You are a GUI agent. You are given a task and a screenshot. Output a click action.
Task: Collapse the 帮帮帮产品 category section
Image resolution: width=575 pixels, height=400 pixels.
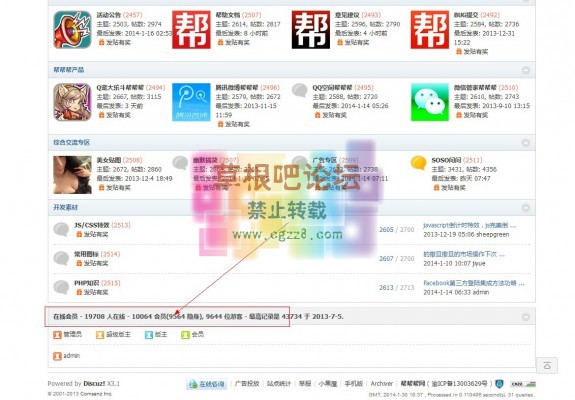[525, 70]
